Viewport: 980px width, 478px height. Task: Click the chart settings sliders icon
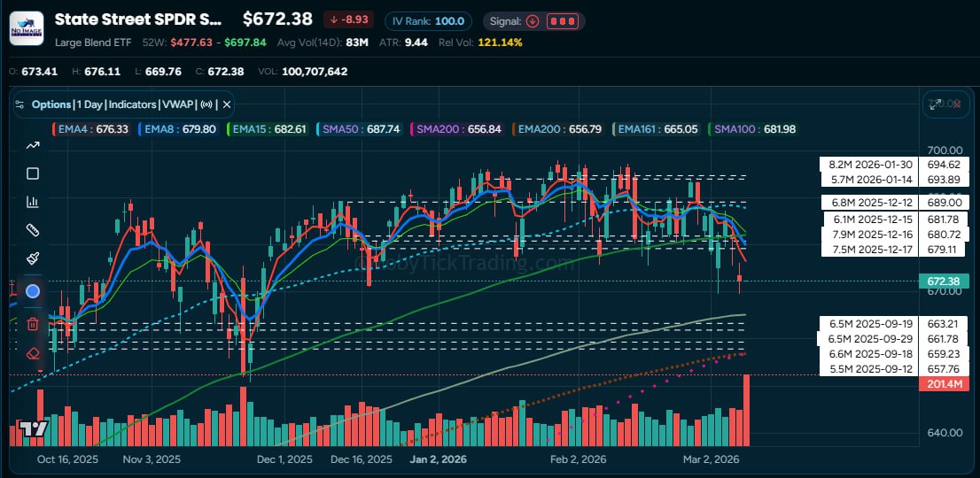point(19,104)
